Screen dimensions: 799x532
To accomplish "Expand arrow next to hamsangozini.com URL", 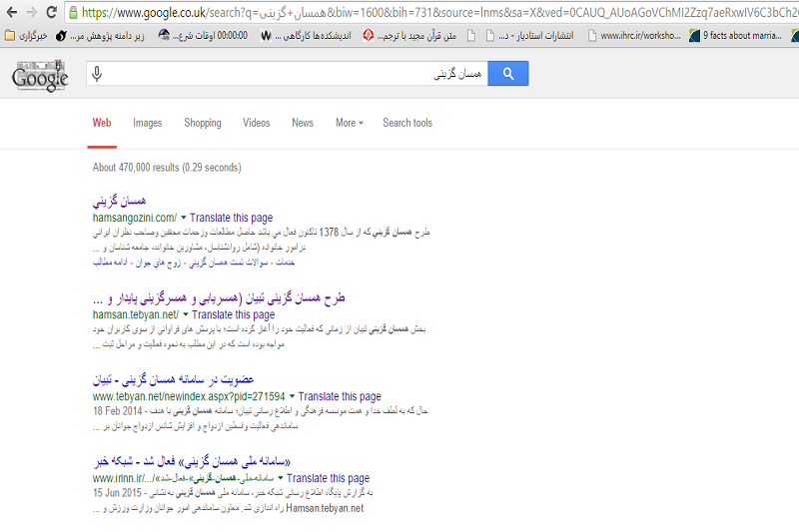I will 184,218.
